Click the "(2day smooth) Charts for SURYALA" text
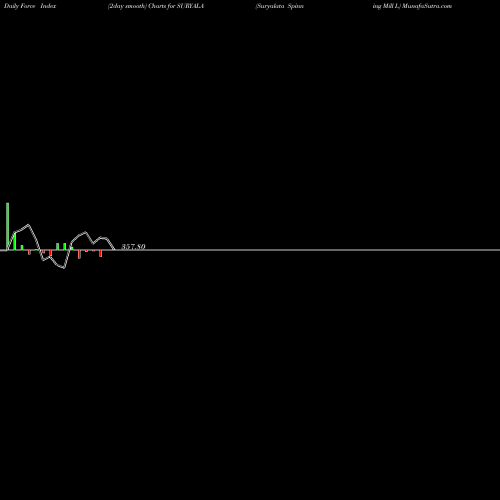The image size is (500, 500). click(156, 6)
